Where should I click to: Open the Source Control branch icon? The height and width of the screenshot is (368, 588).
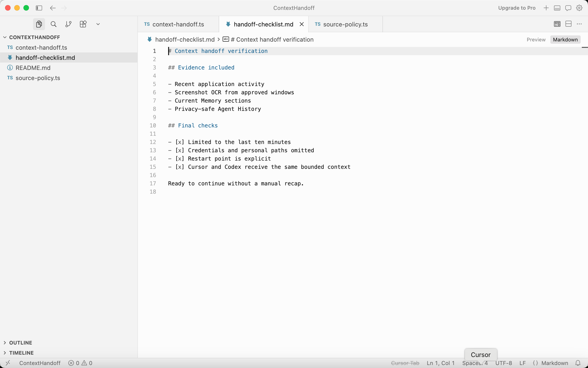[68, 24]
